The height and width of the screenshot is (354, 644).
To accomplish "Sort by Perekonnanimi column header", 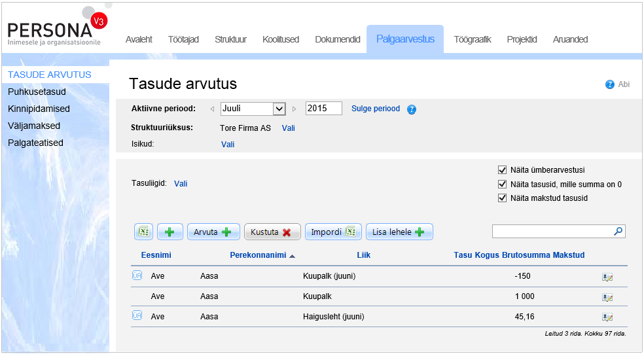I will coord(258,255).
